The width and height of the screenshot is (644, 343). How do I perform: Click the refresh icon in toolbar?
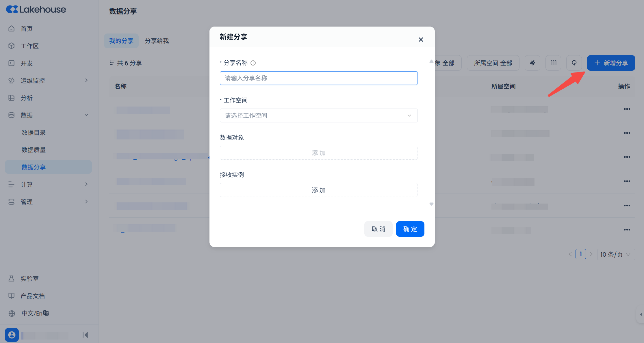coord(574,63)
